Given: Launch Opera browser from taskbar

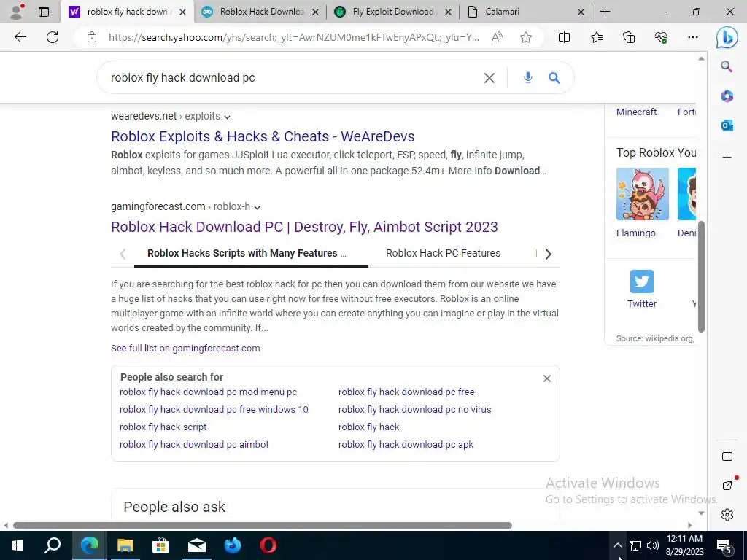Looking at the screenshot, I should (x=268, y=545).
